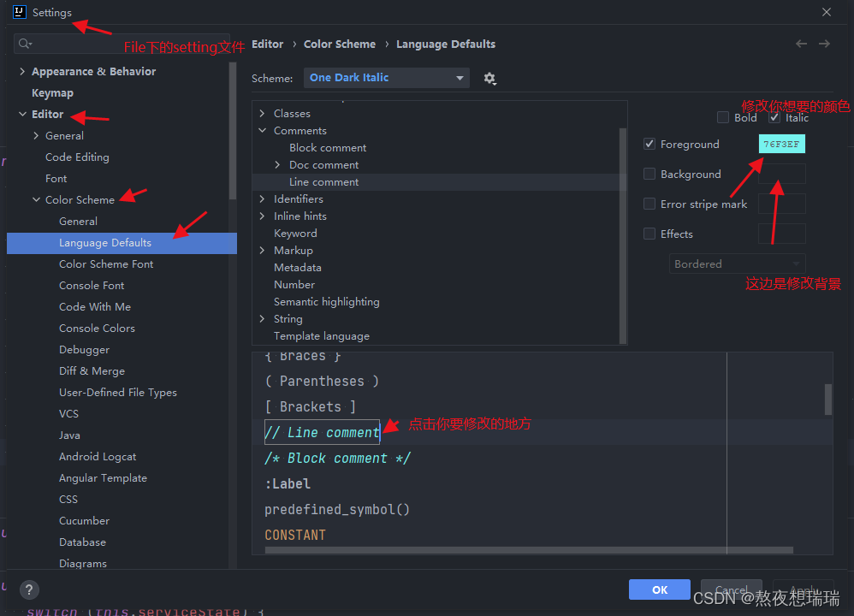Click the preview pane horizontal scrollbar
The image size is (854, 616).
(x=529, y=550)
